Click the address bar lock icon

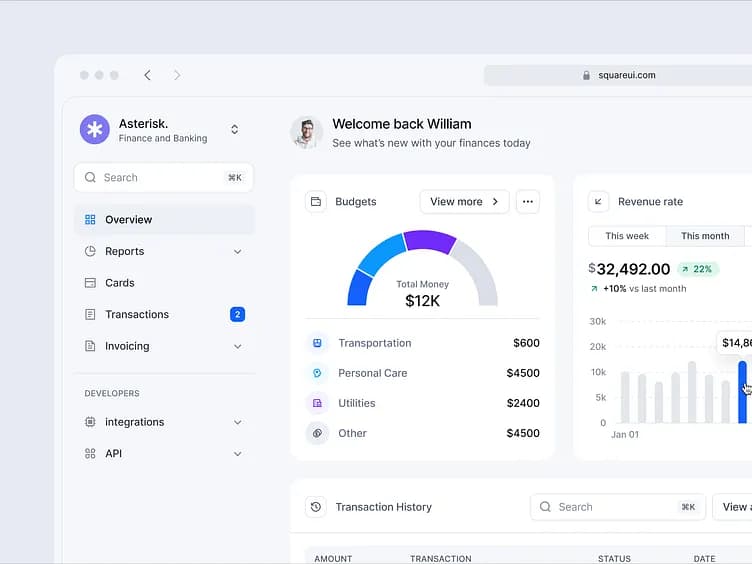586,75
